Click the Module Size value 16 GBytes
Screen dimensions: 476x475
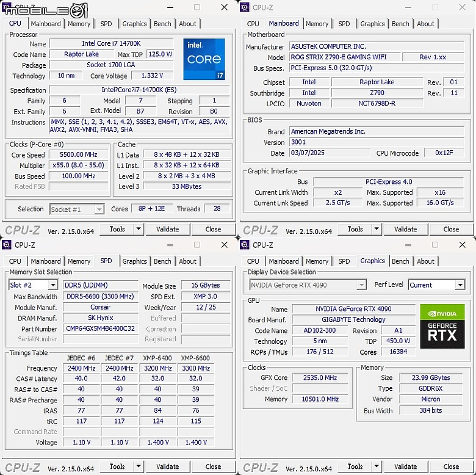click(x=206, y=285)
